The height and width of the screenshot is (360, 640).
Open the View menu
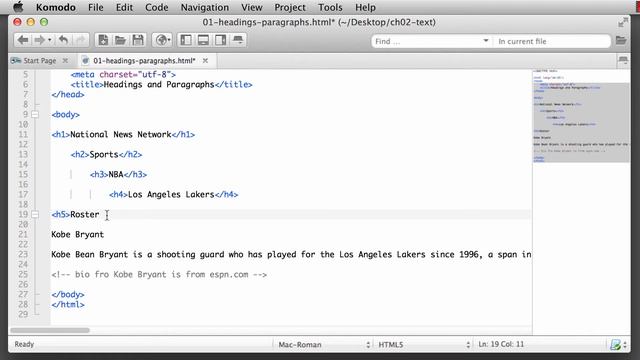click(x=251, y=7)
